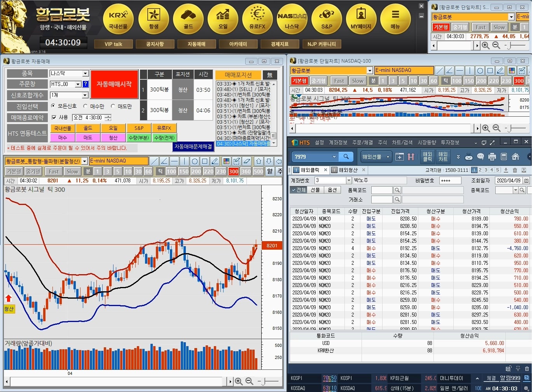The height and width of the screenshot is (392, 533).
Task: Expand 종목코드 dropdown in HTS
Action: point(516,190)
